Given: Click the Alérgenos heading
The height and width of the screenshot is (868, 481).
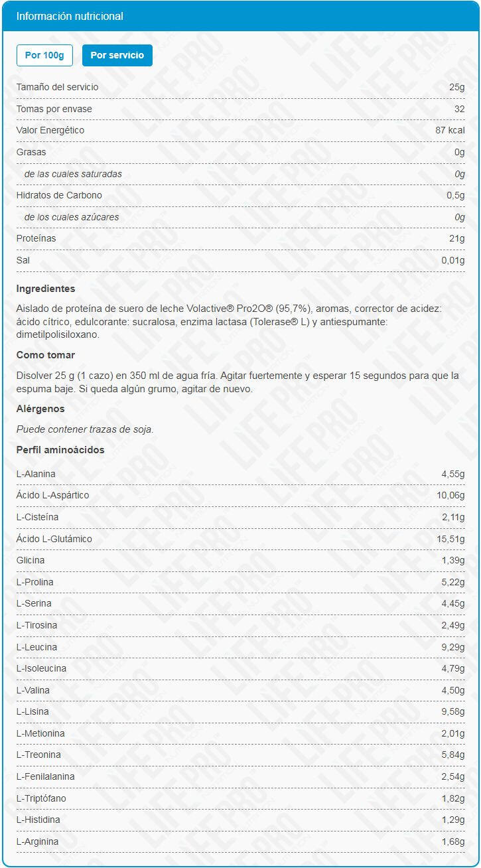Looking at the screenshot, I should 40,409.
